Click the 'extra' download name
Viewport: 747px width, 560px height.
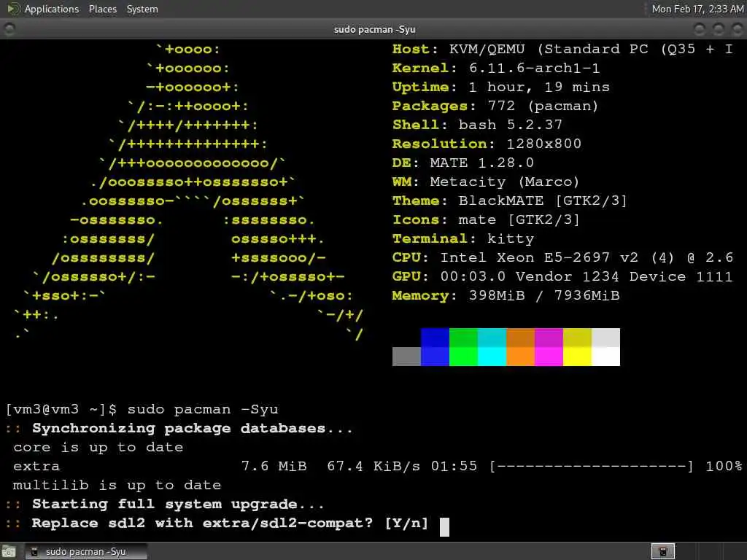pos(36,466)
